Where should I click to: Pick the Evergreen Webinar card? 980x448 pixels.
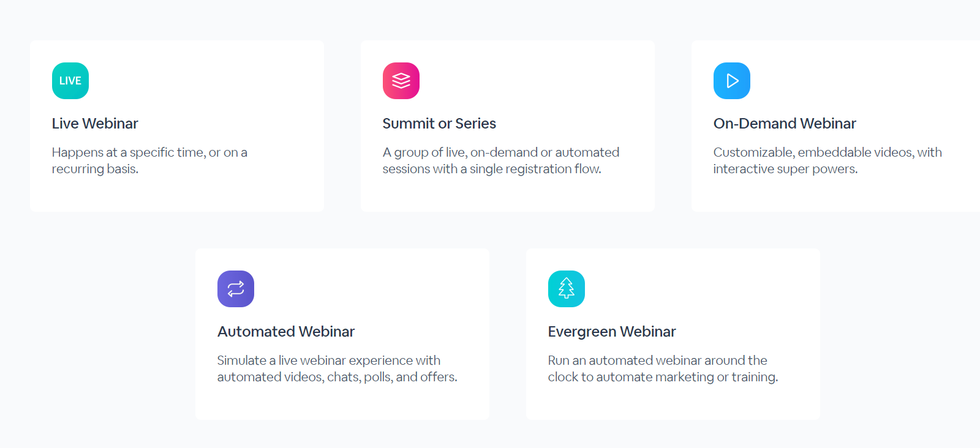(673, 334)
